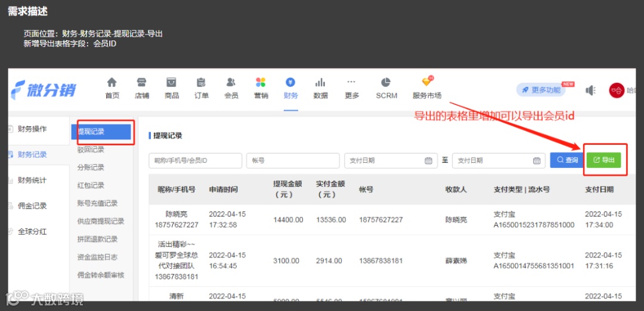Click the green 导出 button
Viewport: 644px width, 311px height.
tap(603, 160)
